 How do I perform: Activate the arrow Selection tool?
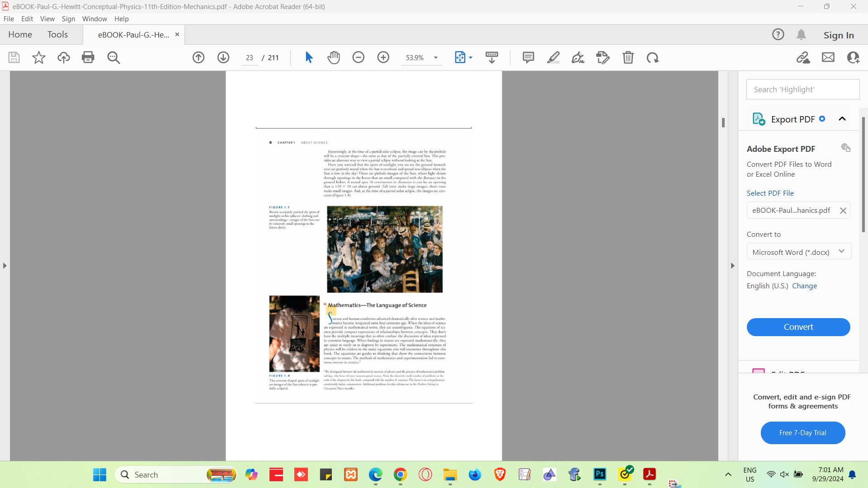(309, 57)
